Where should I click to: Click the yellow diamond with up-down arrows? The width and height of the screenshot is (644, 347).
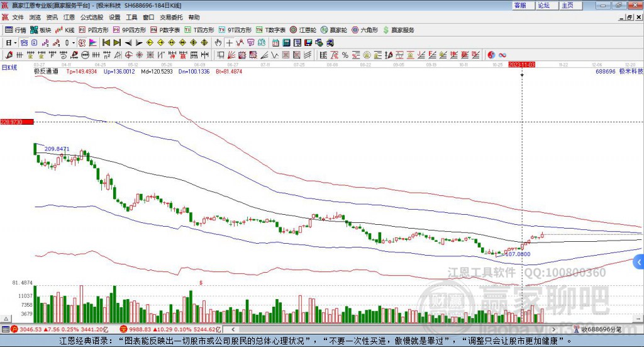click(x=204, y=43)
